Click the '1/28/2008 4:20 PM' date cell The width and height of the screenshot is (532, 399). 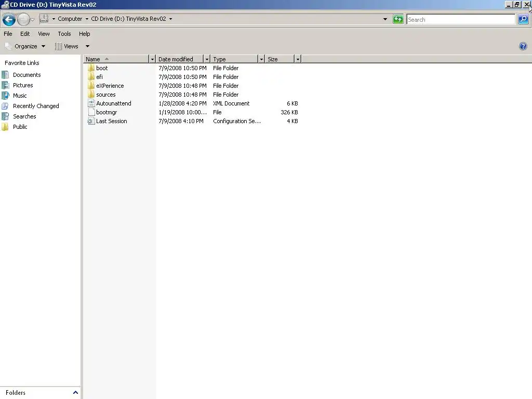coord(182,103)
